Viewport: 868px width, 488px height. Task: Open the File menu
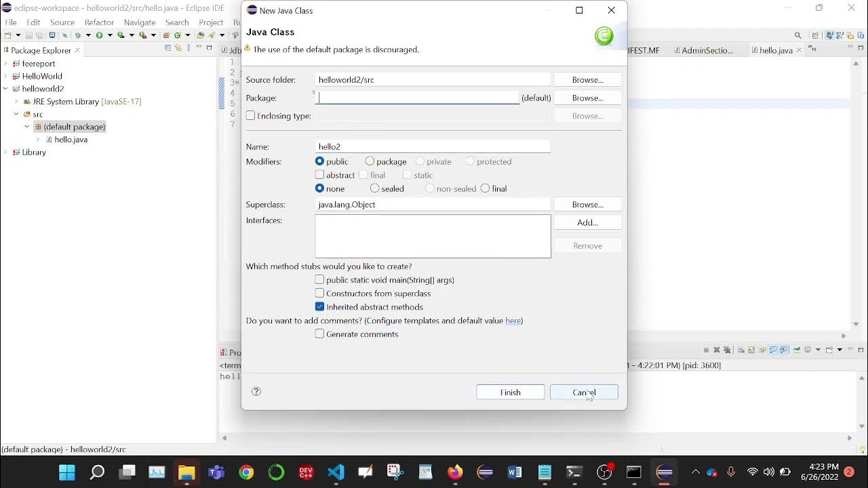pos(11,22)
